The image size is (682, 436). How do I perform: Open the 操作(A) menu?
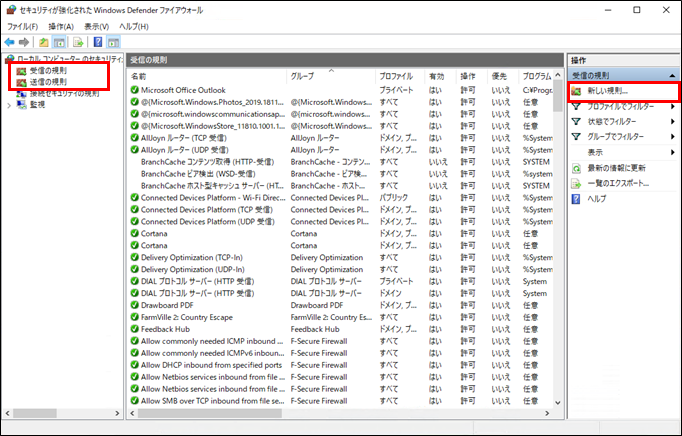coord(61,24)
